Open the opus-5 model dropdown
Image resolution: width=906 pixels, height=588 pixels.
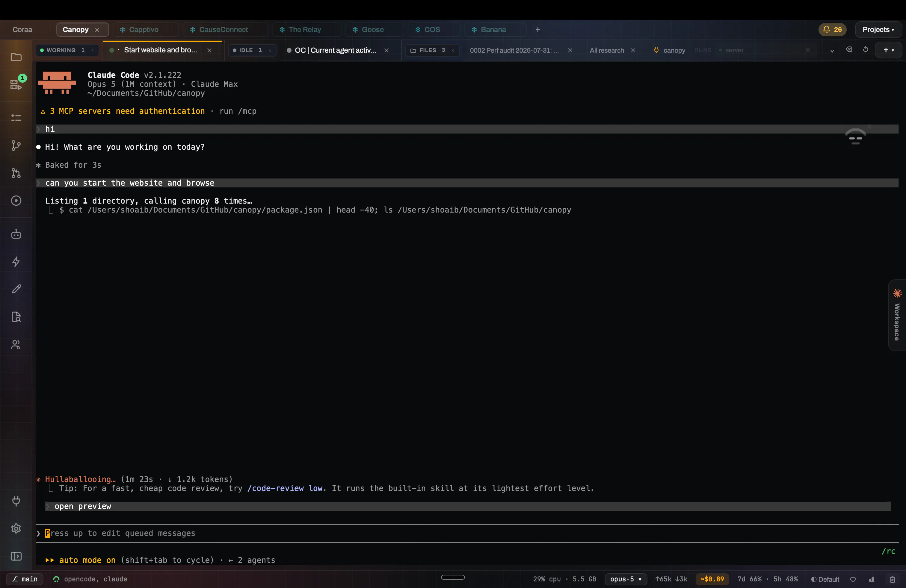tap(626, 579)
